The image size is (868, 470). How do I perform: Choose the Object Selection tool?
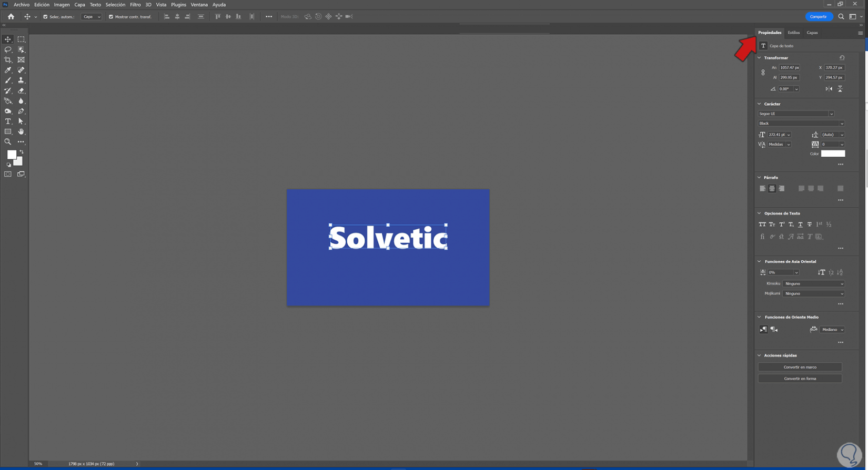click(21, 49)
